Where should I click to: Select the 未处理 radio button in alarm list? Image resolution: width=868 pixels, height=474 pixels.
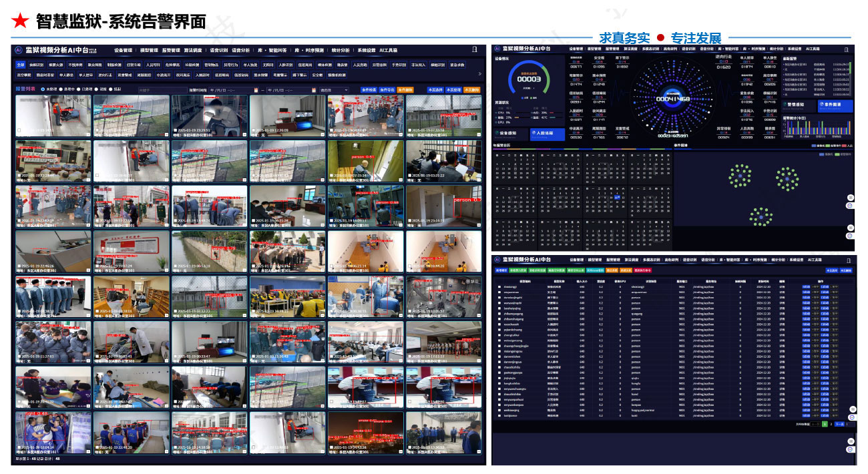coord(43,89)
